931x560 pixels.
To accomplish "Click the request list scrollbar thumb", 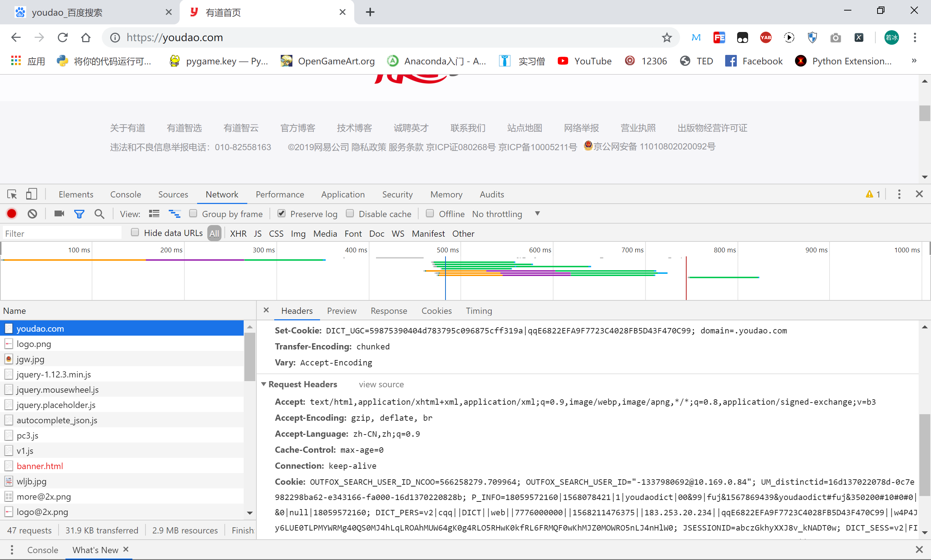I will point(249,357).
